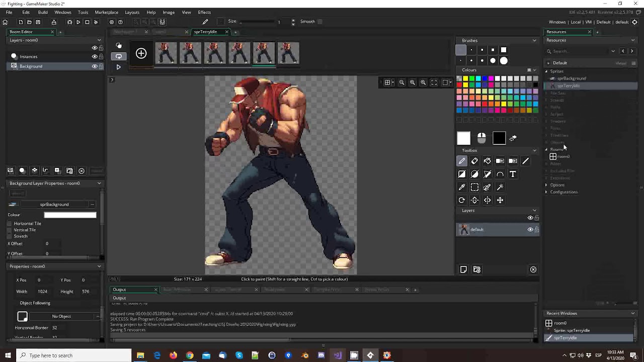The height and width of the screenshot is (362, 644).
Task: Collapse the Colours panel
Action: click(534, 70)
